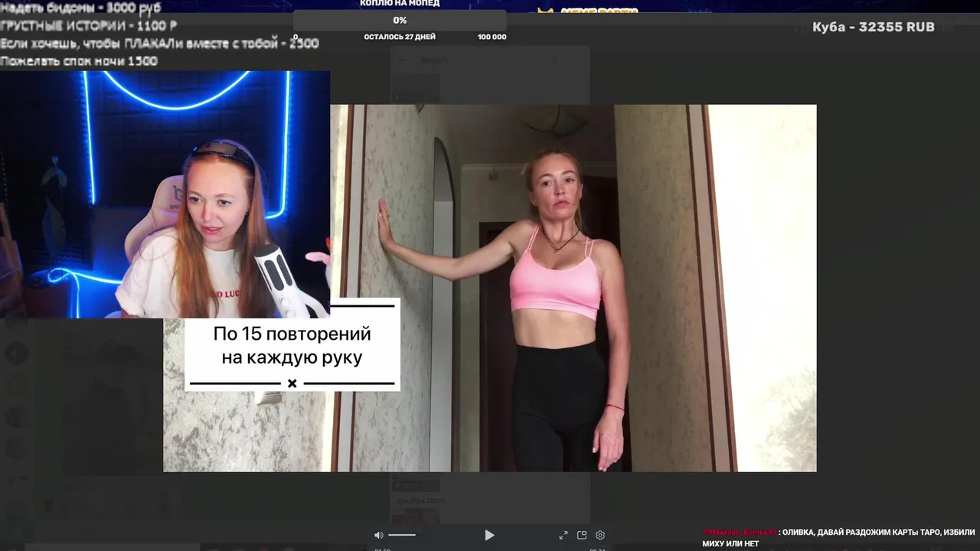The height and width of the screenshot is (551, 980).
Task: Click the 'Пожелать спок ночи 1500' price line
Action: click(79, 60)
